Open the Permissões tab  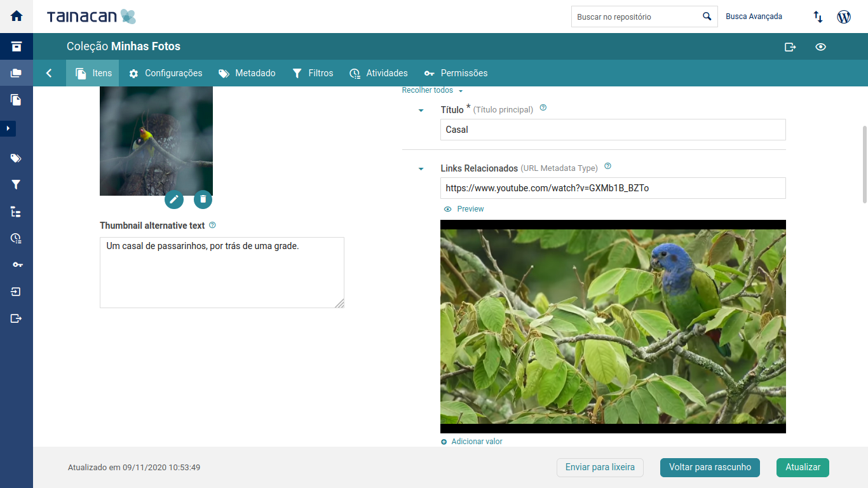click(456, 73)
